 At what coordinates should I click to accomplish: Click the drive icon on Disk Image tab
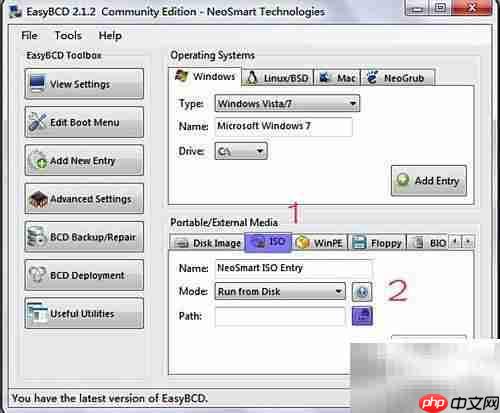(182, 244)
